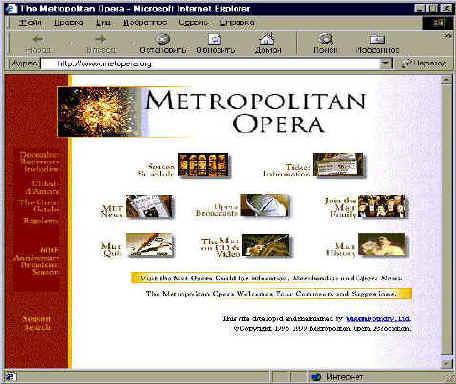Open the Favorites folder icon
This screenshot has width=456, height=384.
377,39
